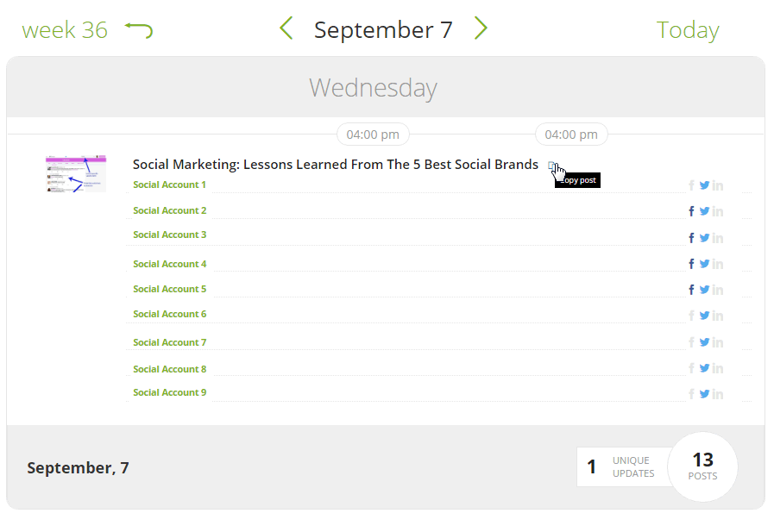Click the Copy post icon
Image resolution: width=774 pixels, height=532 pixels.
pos(551,165)
